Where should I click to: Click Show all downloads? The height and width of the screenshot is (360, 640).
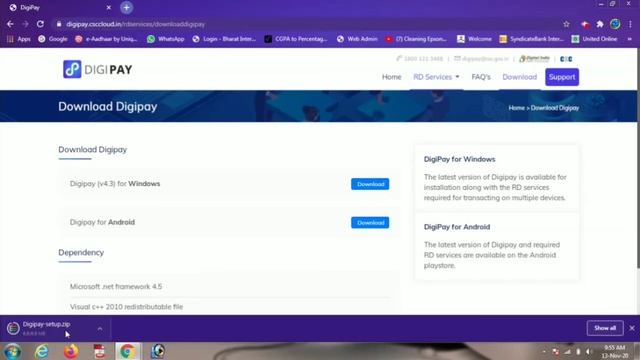[605, 328]
